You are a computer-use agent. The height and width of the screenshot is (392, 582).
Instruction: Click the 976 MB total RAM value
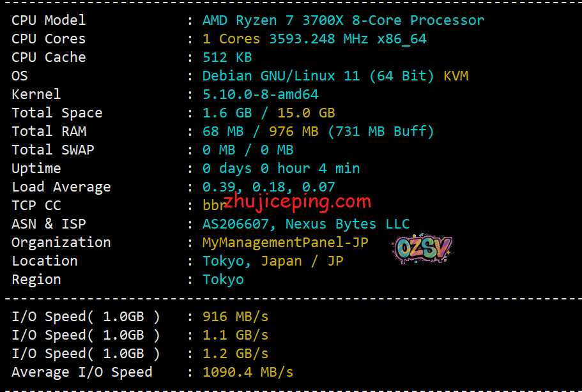[294, 132]
